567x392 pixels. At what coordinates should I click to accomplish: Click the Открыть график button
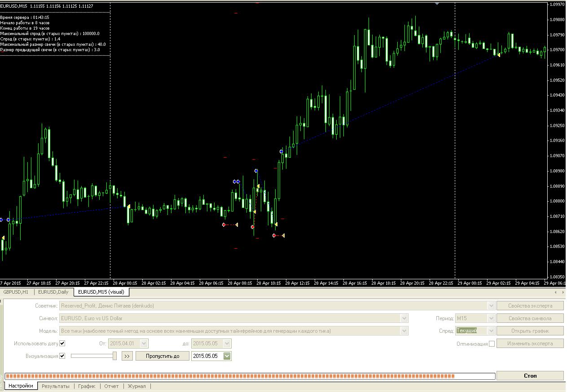pyautogui.click(x=530, y=331)
